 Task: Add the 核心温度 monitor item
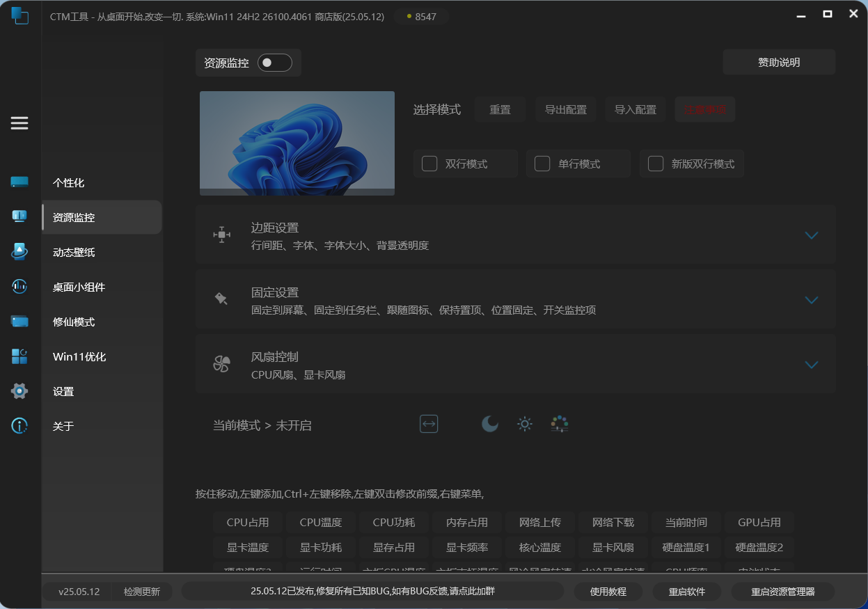pos(540,547)
